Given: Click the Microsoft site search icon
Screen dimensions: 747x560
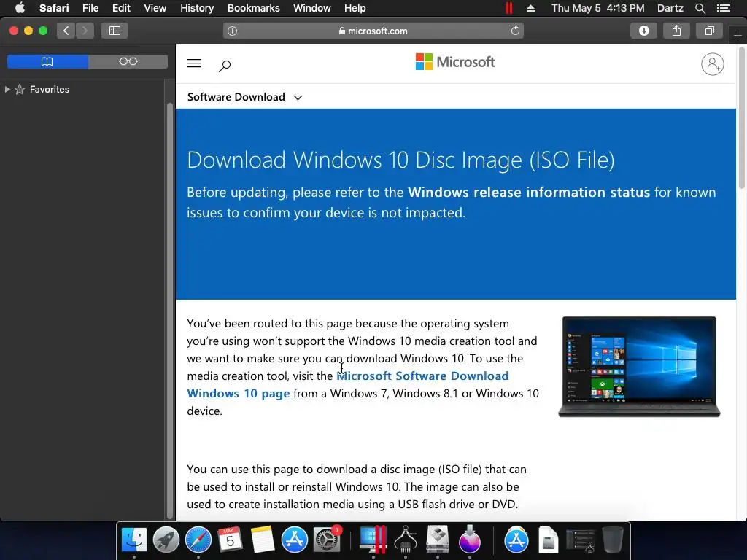Looking at the screenshot, I should [x=225, y=66].
